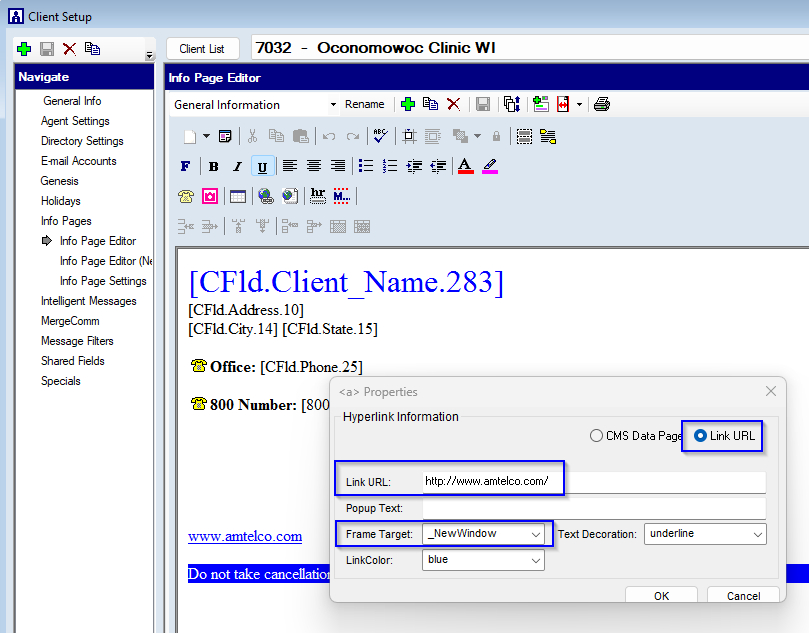Insert a hyperlink with the globe-link icon
Viewport: 809px width, 633px height.
[x=265, y=196]
